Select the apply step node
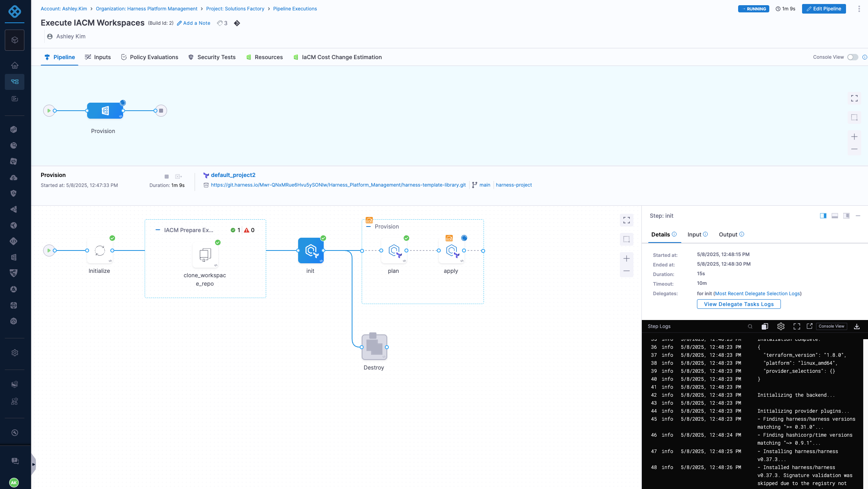Screen dimensions: 868x489 click(451, 251)
